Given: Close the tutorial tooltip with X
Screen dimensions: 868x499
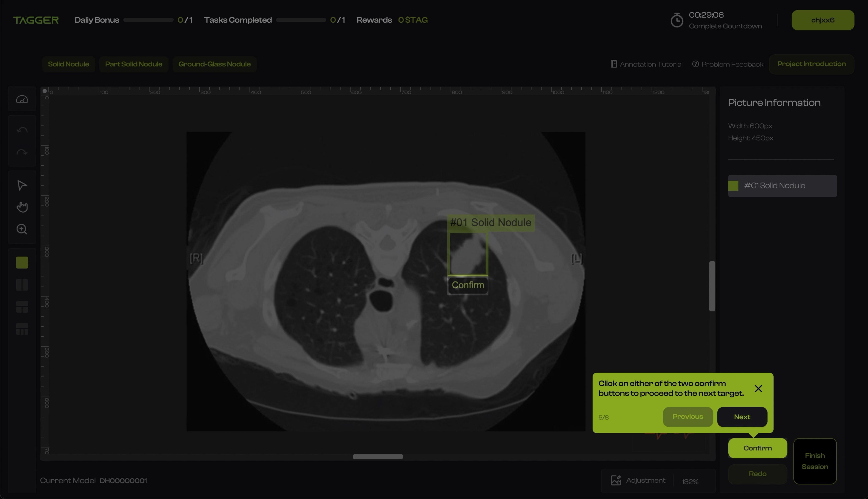Looking at the screenshot, I should [x=758, y=388].
